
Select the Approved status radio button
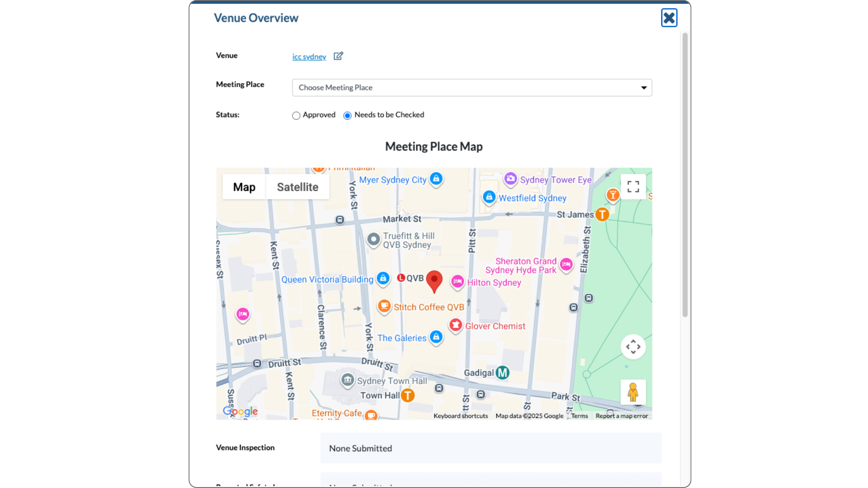coord(296,116)
